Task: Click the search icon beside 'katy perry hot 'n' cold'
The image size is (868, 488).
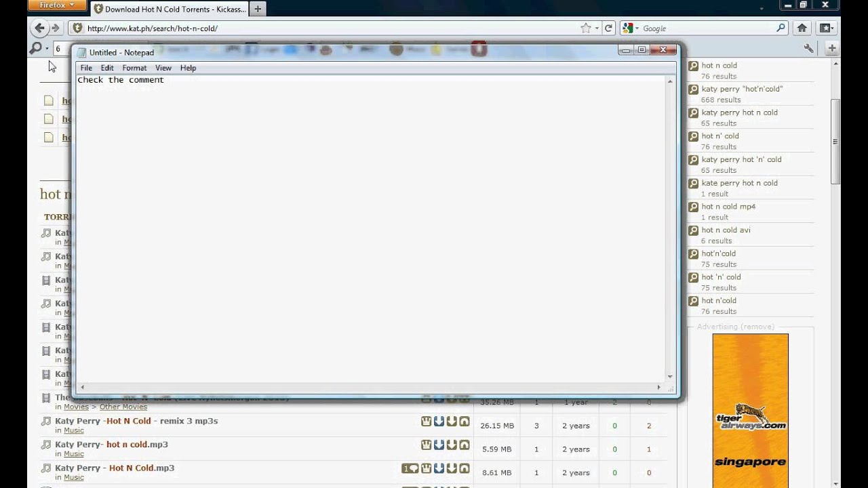Action: (693, 160)
